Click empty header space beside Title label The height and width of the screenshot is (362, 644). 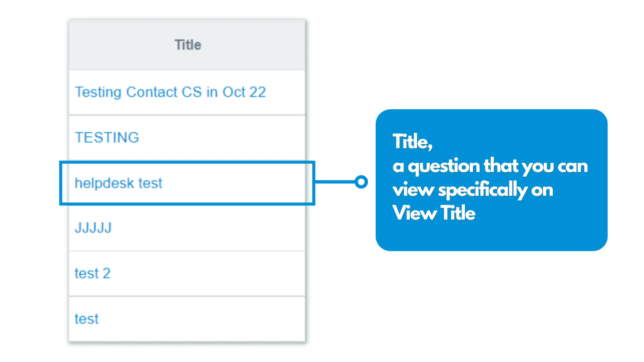pyautogui.click(x=255, y=45)
